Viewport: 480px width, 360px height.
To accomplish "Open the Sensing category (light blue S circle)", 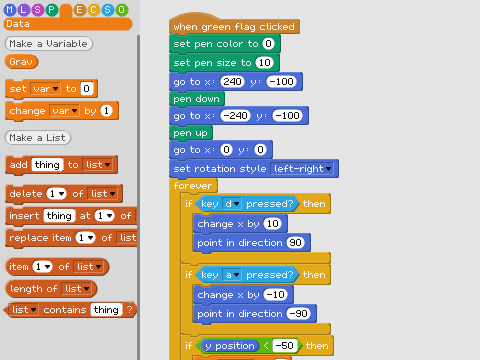I will click(107, 10).
